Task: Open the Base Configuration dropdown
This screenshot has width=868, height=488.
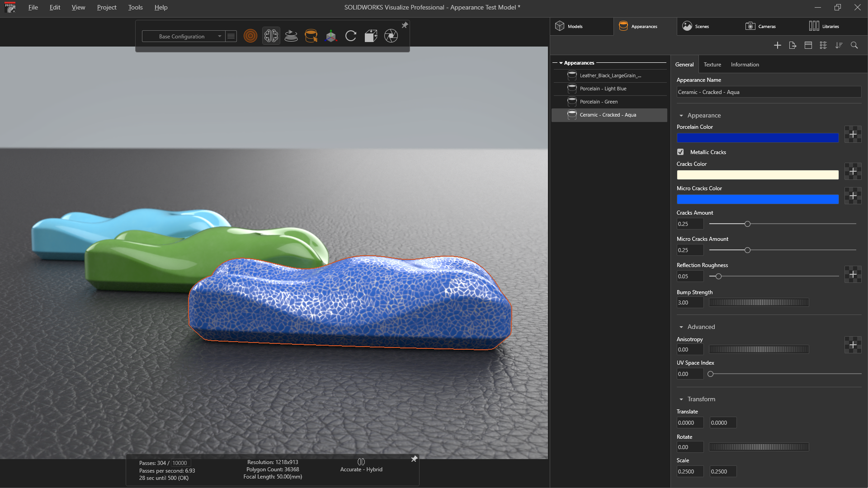Action: coord(183,36)
